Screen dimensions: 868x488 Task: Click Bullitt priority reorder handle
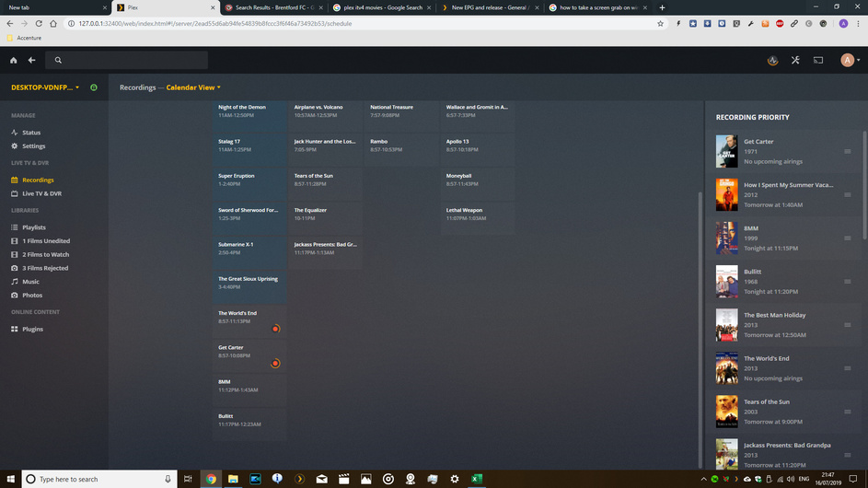pos(848,282)
